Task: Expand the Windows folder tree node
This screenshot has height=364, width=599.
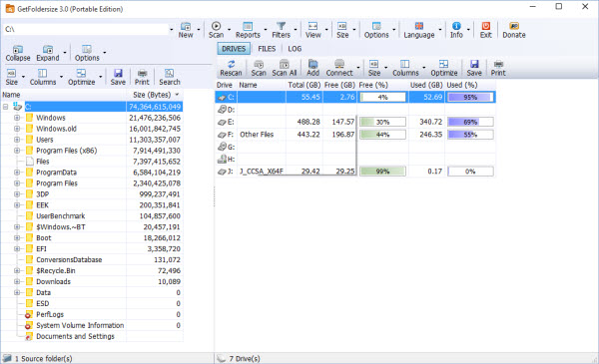Action: tap(17, 118)
